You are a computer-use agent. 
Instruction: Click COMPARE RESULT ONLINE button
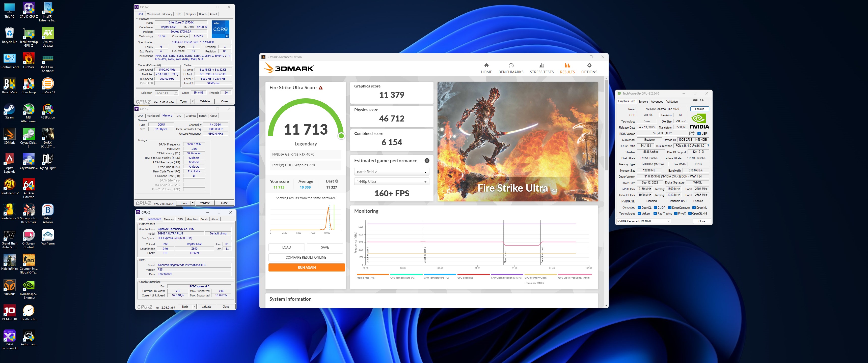click(306, 258)
